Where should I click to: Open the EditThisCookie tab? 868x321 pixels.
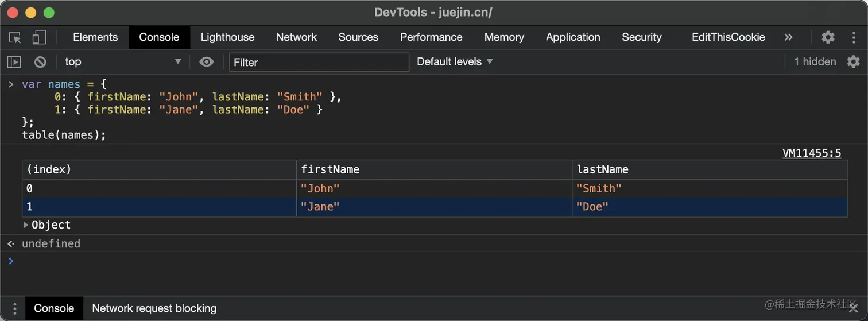click(728, 37)
